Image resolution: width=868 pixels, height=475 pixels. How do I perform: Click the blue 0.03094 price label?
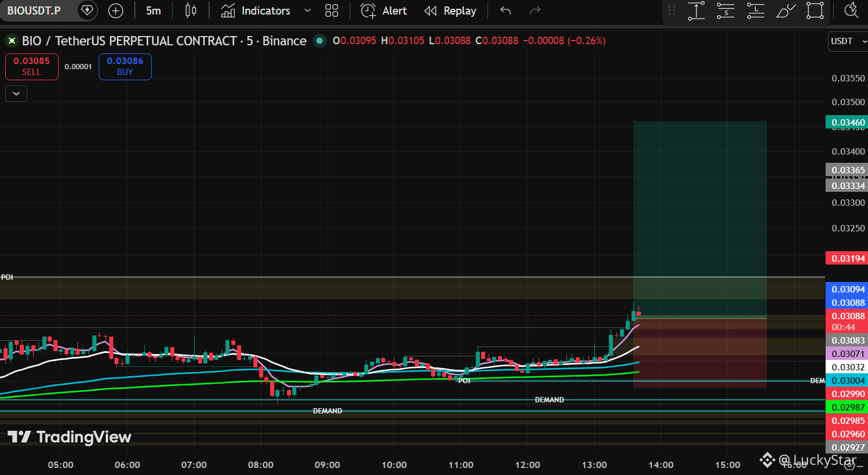(x=847, y=289)
